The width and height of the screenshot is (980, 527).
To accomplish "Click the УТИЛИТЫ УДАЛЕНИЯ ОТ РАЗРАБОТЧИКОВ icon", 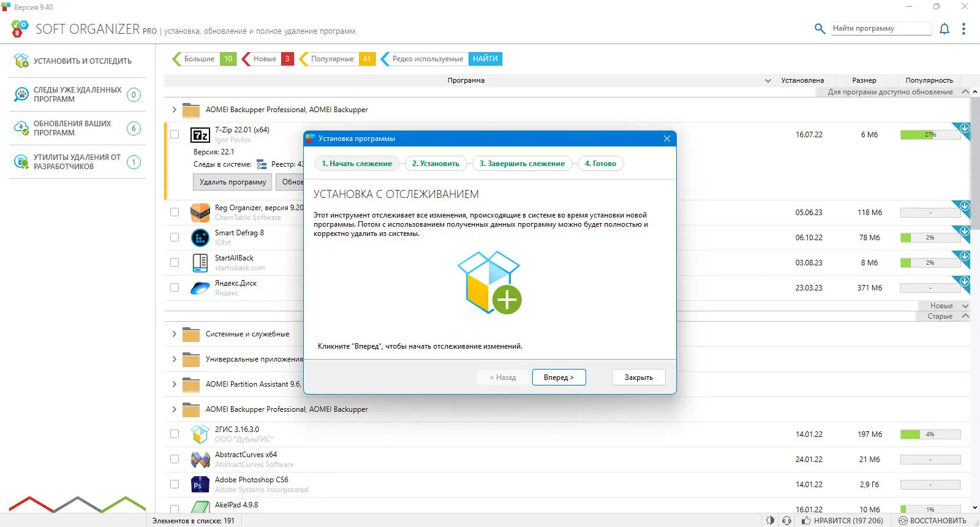I will pyautogui.click(x=21, y=162).
